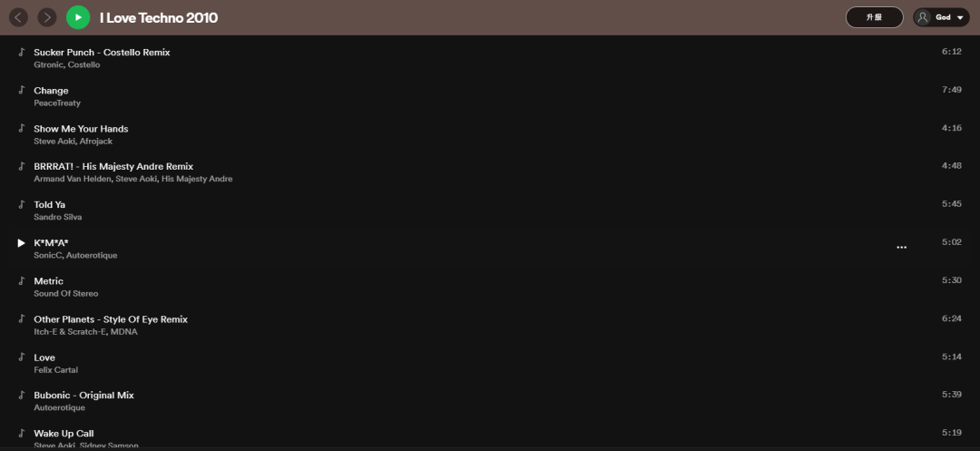Click the user avatar icon beside God
The image size is (980, 451).
point(923,17)
